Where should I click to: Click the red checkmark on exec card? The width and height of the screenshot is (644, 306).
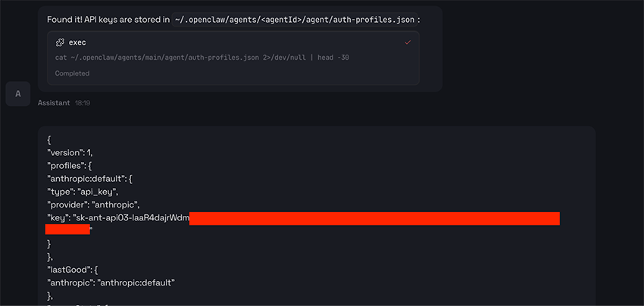pos(408,42)
